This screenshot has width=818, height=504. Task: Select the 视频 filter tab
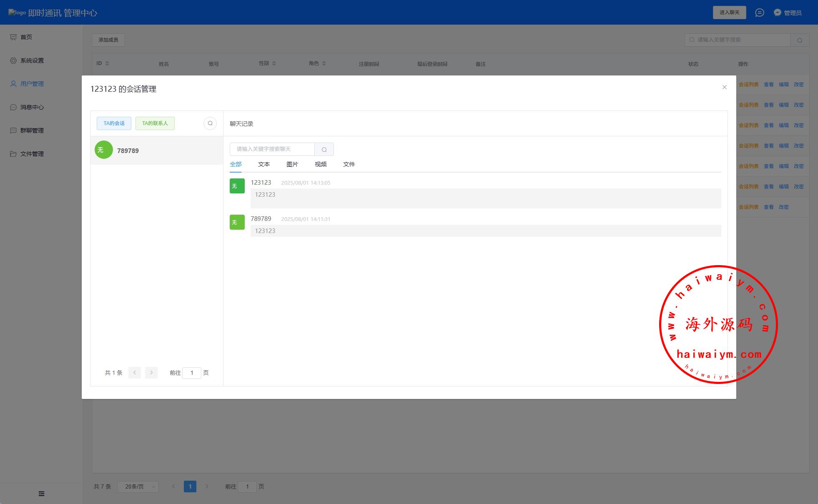tap(320, 164)
